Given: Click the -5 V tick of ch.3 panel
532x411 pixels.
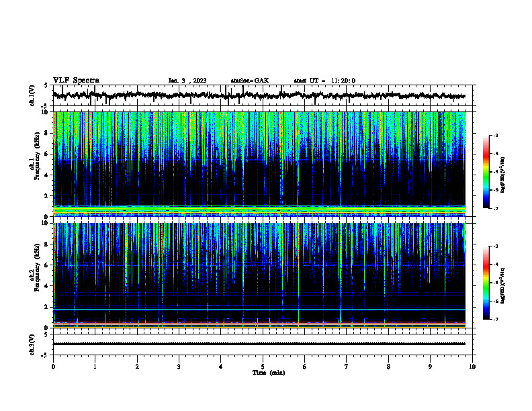Looking at the screenshot, I should (x=44, y=355).
